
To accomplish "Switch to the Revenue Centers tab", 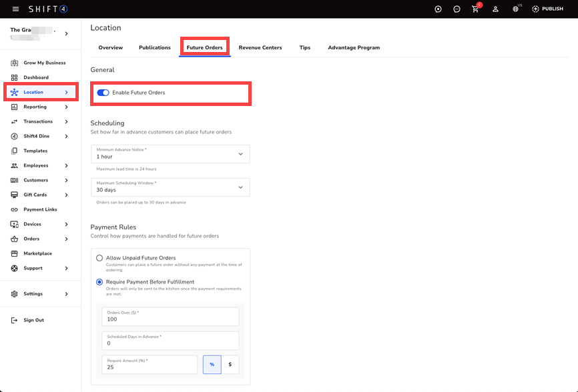I will tap(260, 47).
